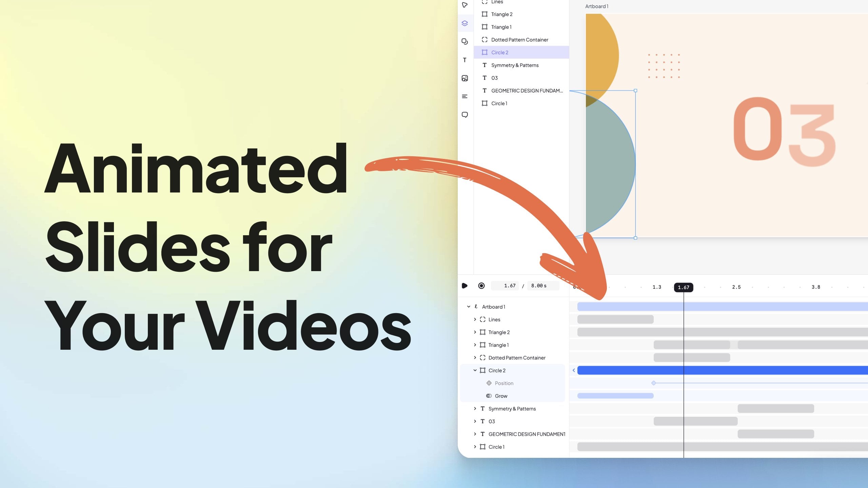Viewport: 868px width, 488px height.
Task: Select the Shapes tool icon
Action: [x=465, y=41]
